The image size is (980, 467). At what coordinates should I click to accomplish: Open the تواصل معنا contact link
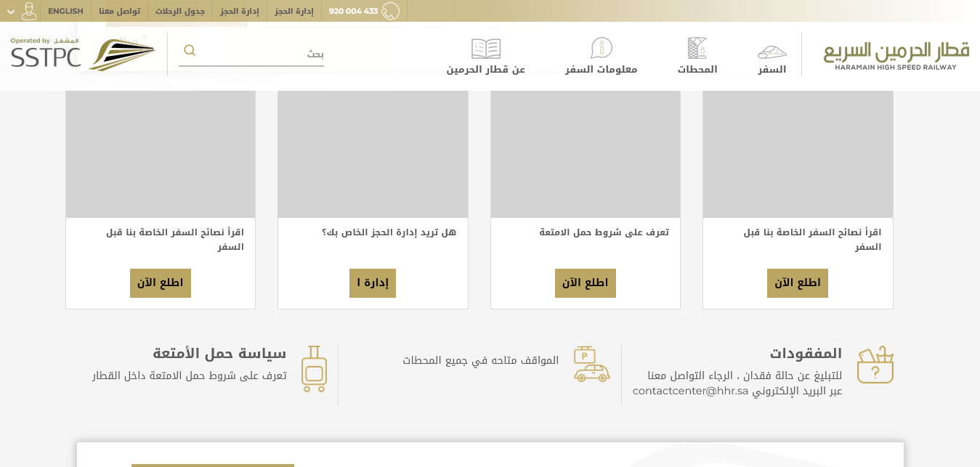[119, 11]
